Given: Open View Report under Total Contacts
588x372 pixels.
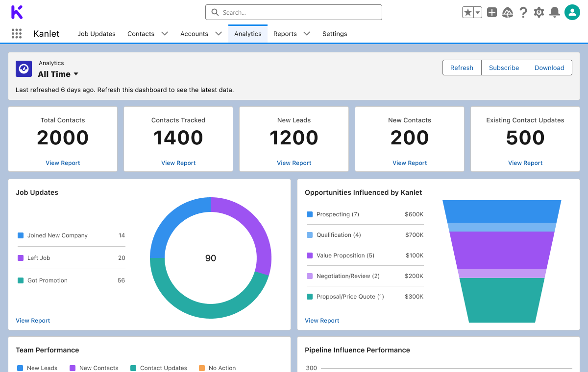Looking at the screenshot, I should (x=63, y=163).
